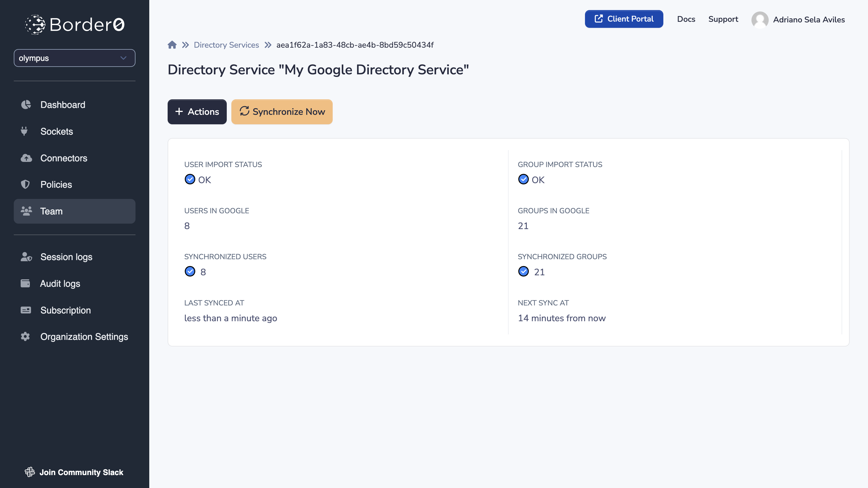Click the page title Directory Service heading
868x488 pixels.
tap(318, 70)
